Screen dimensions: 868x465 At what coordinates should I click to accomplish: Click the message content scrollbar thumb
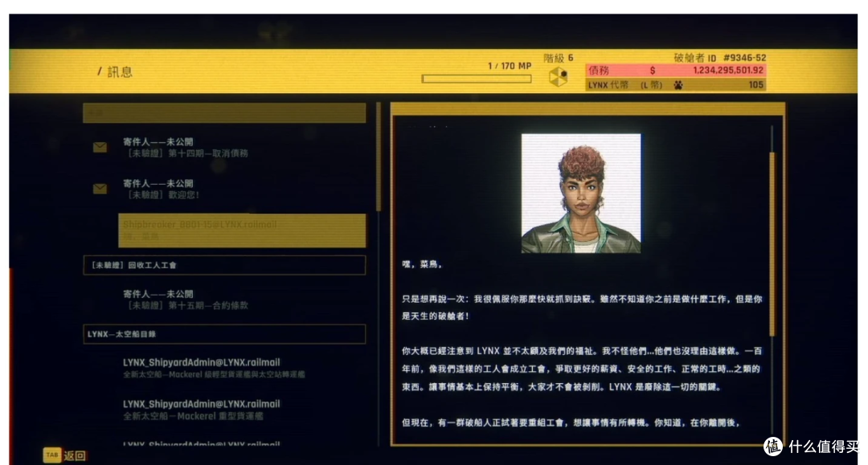773,244
